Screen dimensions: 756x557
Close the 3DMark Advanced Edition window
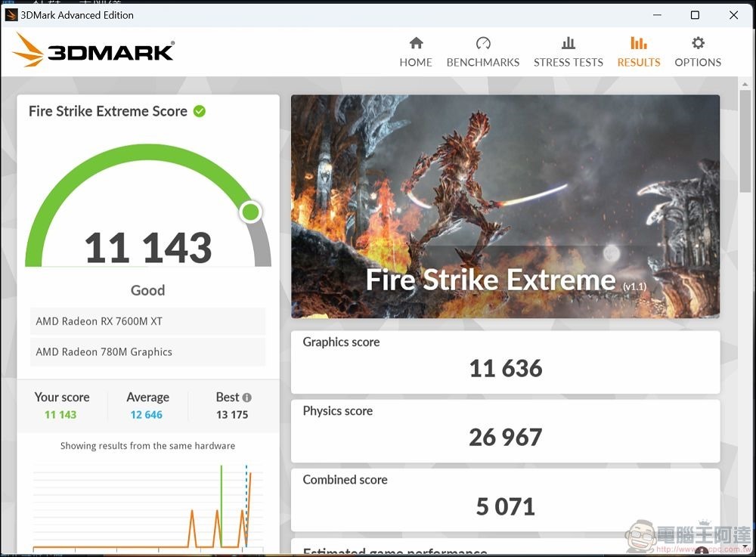(x=733, y=15)
